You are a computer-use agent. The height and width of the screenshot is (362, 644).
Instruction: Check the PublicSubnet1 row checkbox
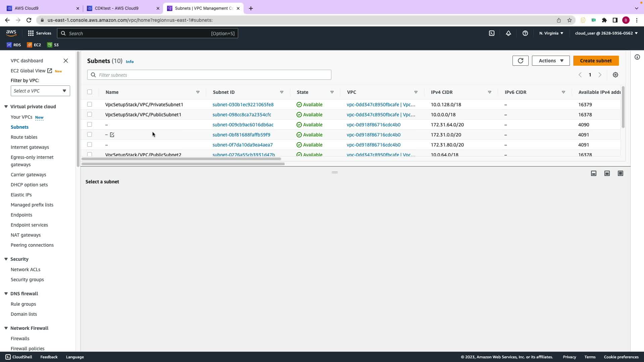tap(90, 115)
